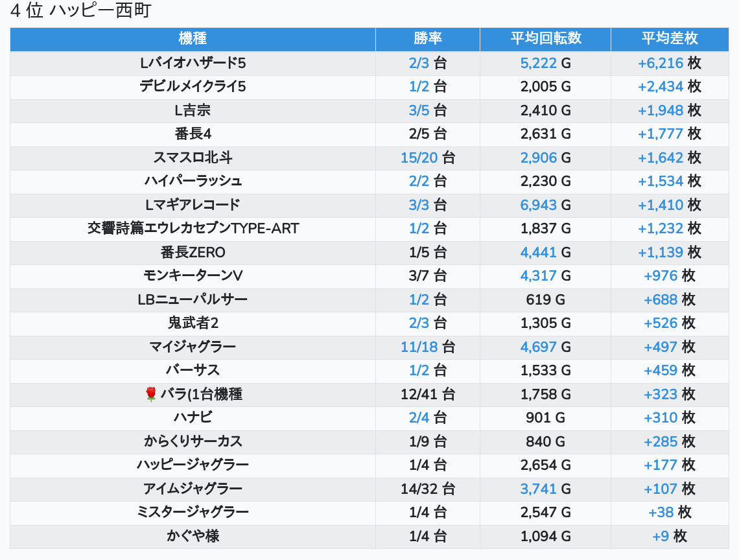
Task: Click the L吉宗 row name
Action: [x=193, y=110]
